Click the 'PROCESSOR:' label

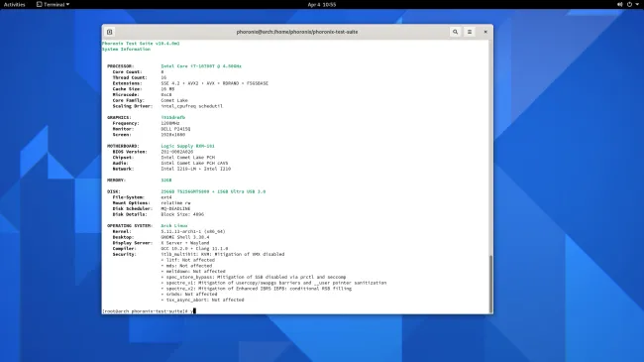[x=120, y=66]
